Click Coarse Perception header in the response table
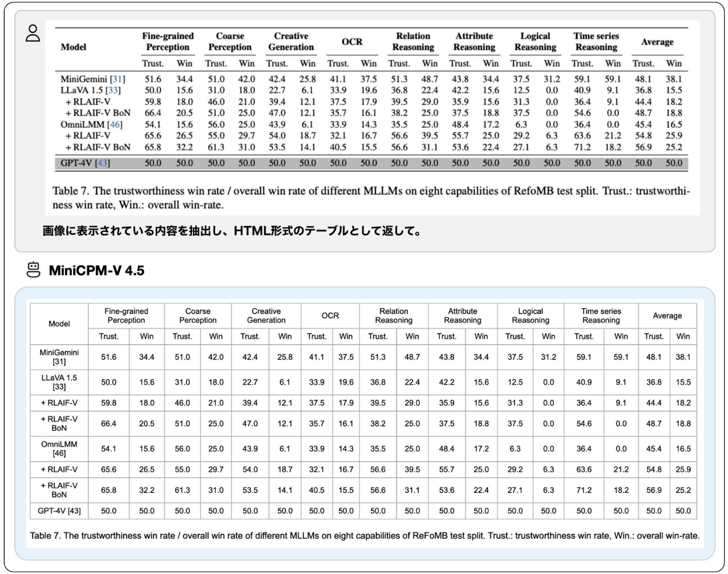The width and height of the screenshot is (728, 574). [198, 316]
